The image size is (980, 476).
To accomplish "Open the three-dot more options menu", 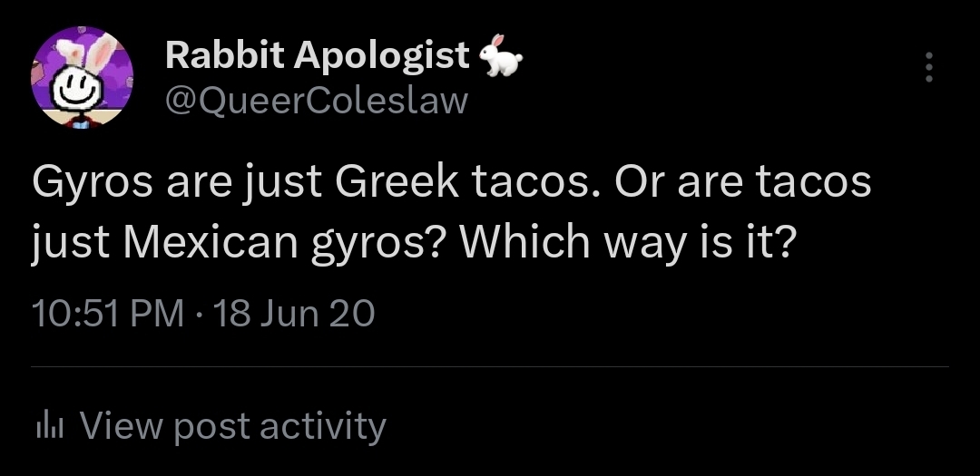I will point(928,68).
